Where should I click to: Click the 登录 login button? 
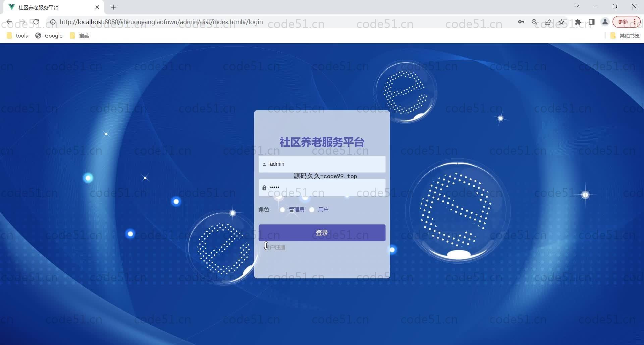[322, 233]
